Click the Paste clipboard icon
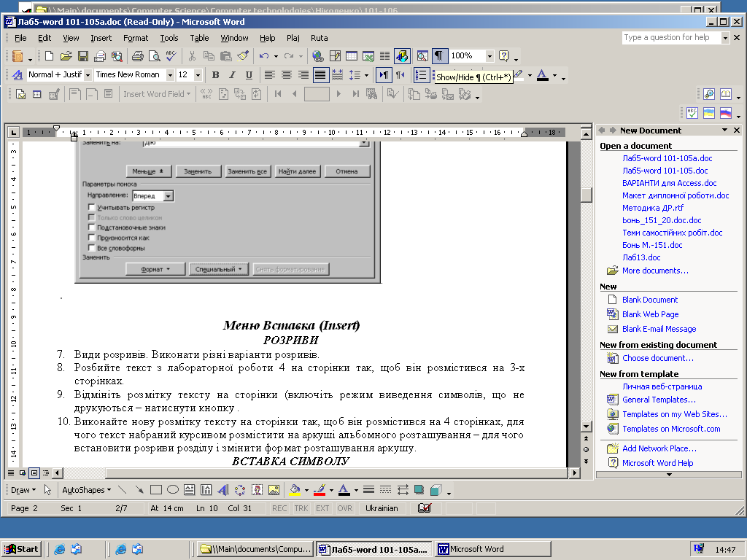This screenshot has width=747, height=560. point(226,56)
